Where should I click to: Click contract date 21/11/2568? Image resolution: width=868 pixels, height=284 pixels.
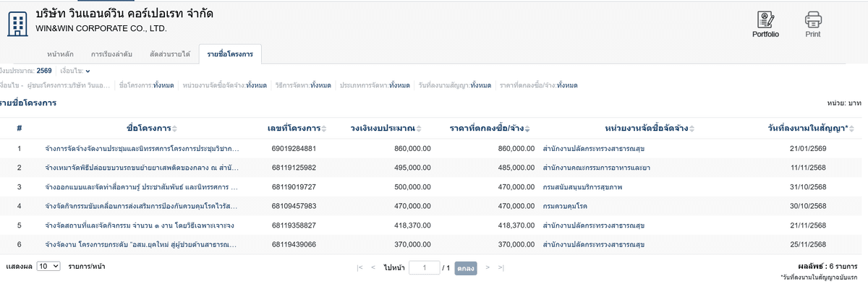click(808, 225)
